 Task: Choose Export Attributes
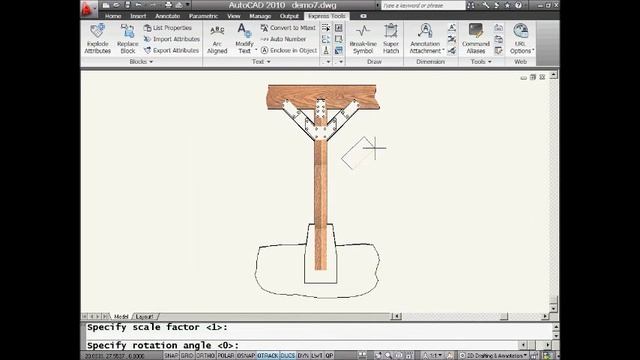pyautogui.click(x=171, y=50)
